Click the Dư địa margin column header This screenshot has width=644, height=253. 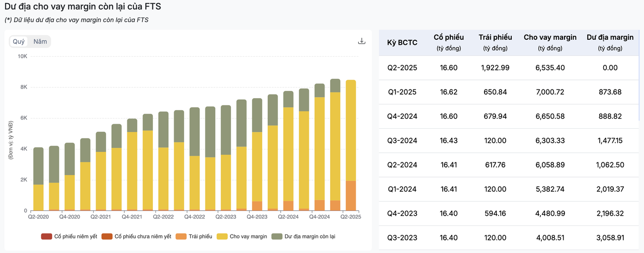[610, 42]
